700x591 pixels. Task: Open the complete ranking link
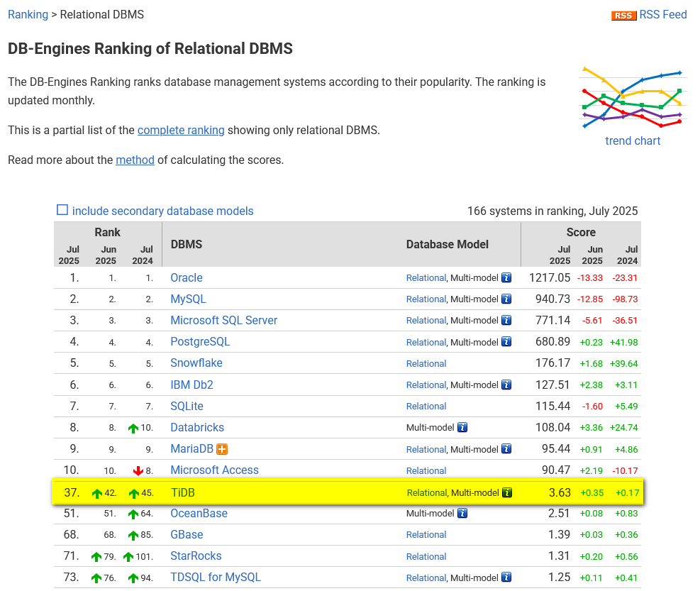click(x=181, y=130)
